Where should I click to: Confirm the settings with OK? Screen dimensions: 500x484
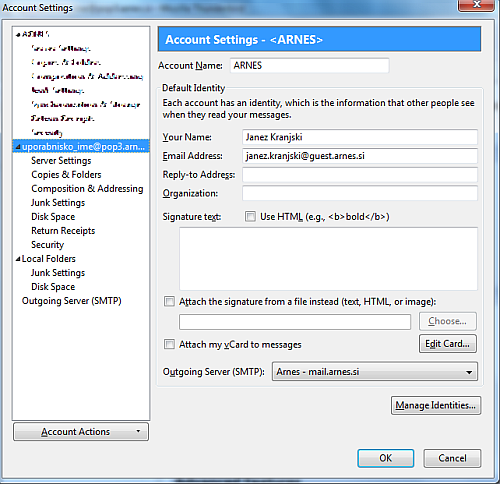click(x=386, y=458)
